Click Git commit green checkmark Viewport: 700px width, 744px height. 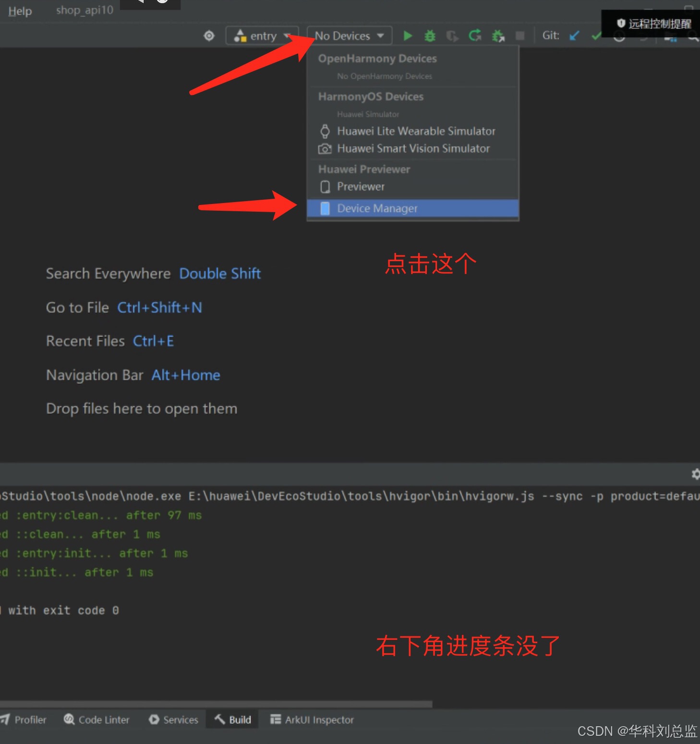click(x=596, y=36)
